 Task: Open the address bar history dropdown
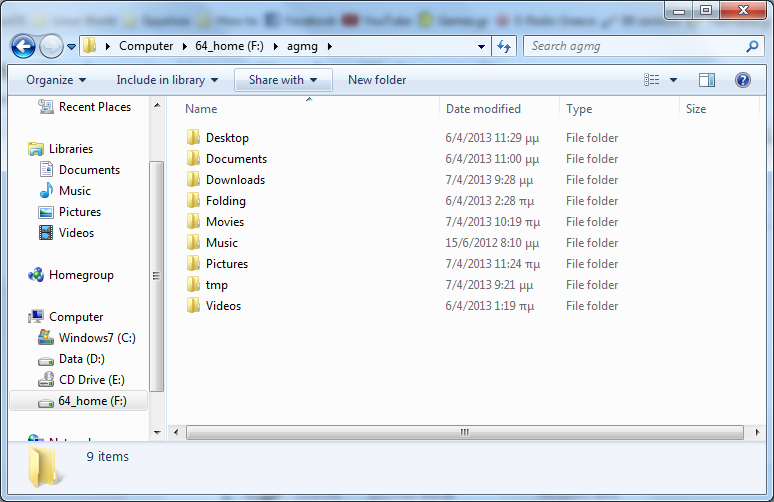tap(481, 46)
